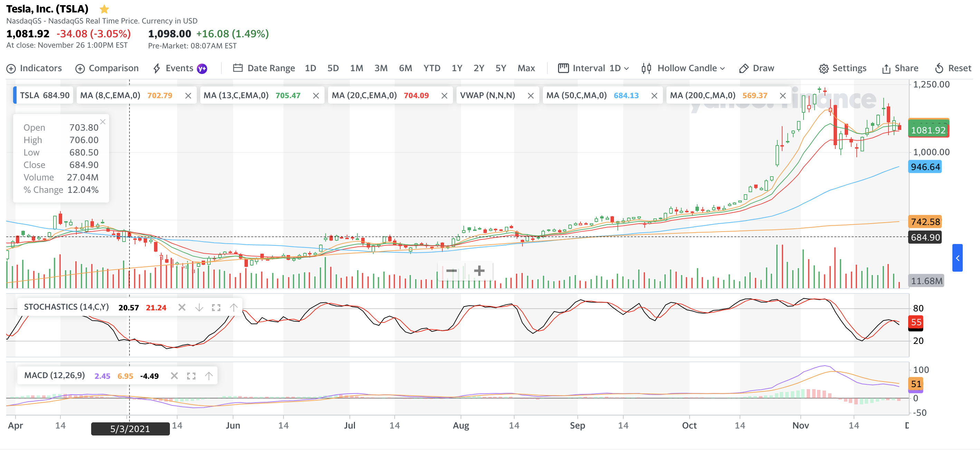This screenshot has height=450, width=980.
Task: Click the MACD (12,26,9) label
Action: point(55,375)
